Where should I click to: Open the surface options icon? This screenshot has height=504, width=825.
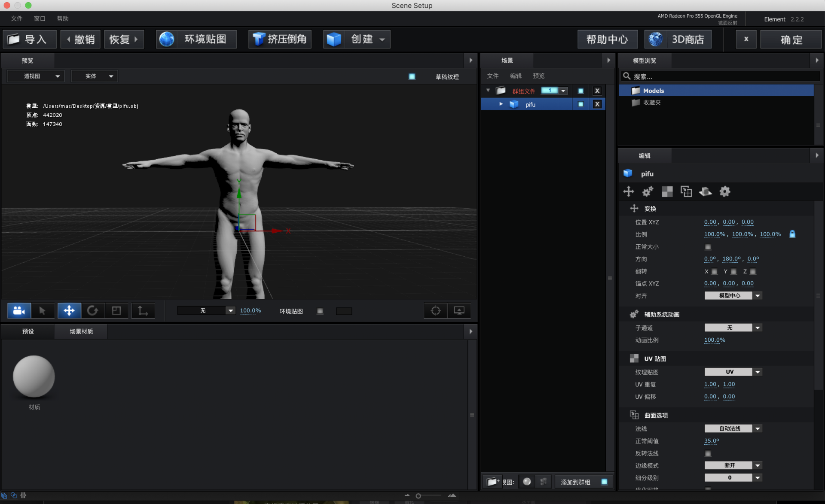pyautogui.click(x=686, y=191)
